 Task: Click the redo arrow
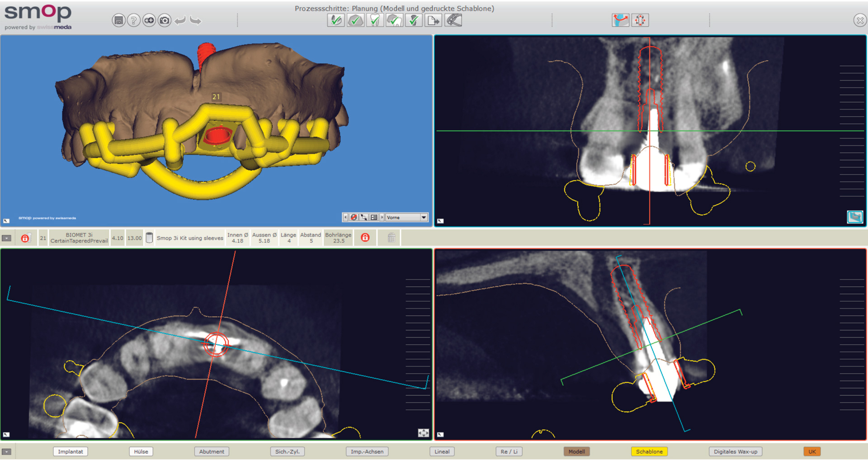pos(195,20)
